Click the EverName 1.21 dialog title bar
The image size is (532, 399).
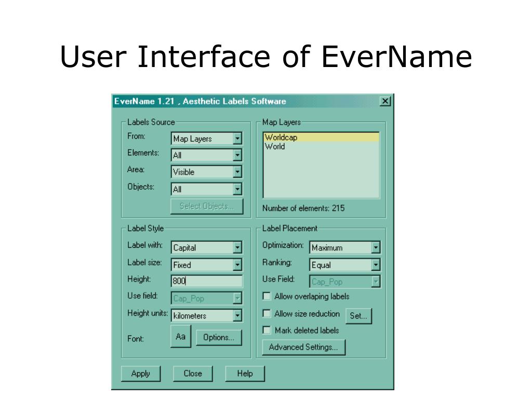[x=252, y=101]
